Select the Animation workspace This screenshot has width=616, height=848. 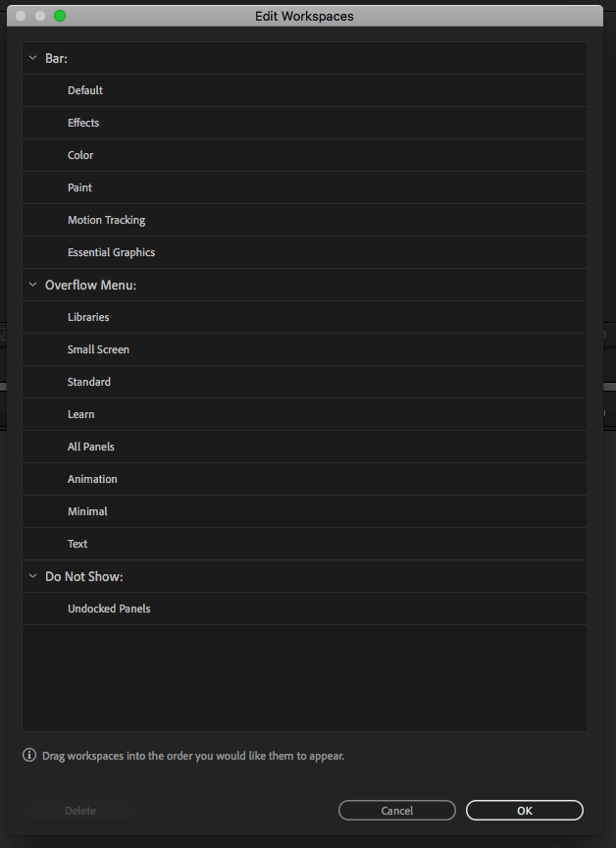coord(92,478)
